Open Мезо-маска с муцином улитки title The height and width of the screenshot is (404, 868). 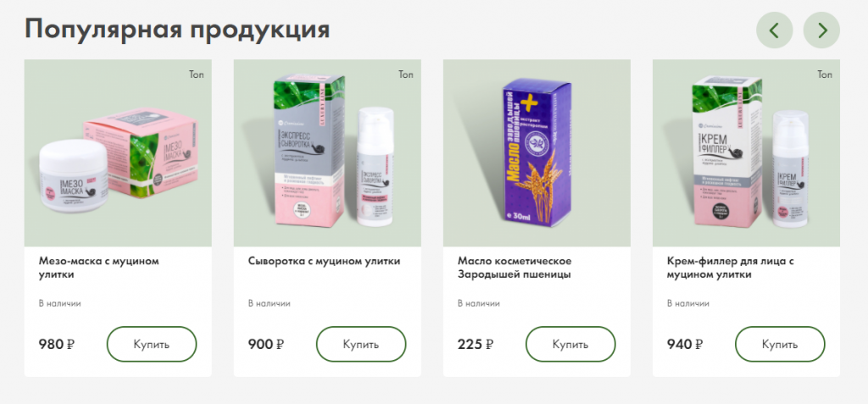98,268
